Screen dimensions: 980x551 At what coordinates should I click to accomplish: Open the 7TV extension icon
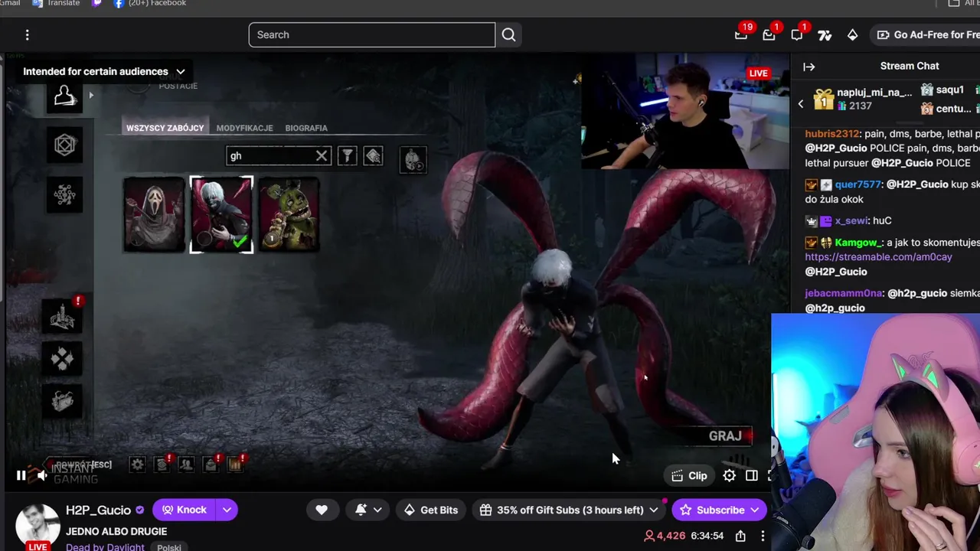[x=825, y=34]
